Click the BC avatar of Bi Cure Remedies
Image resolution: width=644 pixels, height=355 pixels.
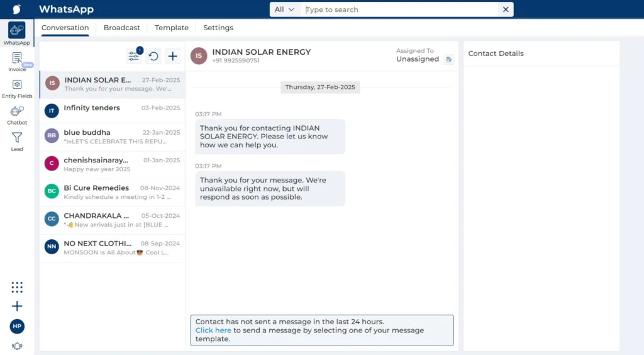(52, 191)
